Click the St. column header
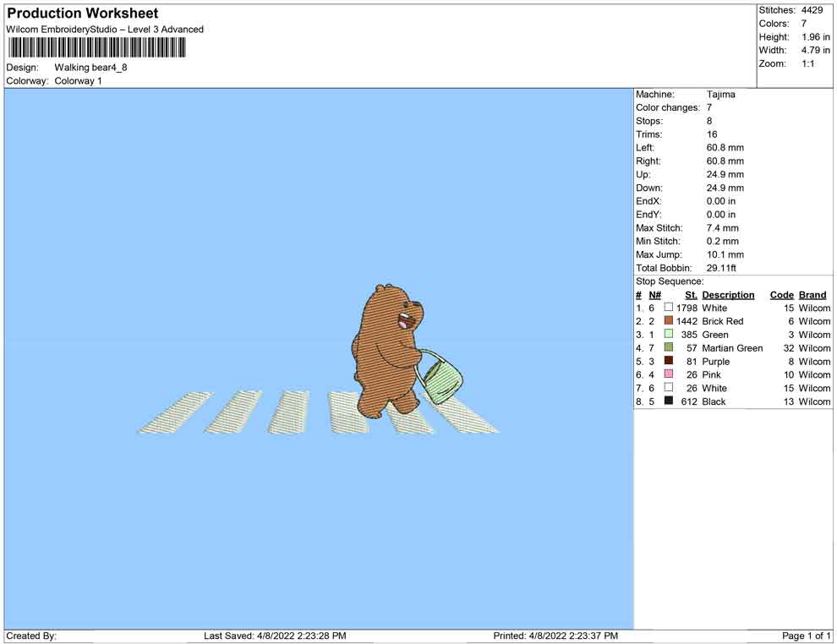The image size is (837, 644). pos(691,295)
